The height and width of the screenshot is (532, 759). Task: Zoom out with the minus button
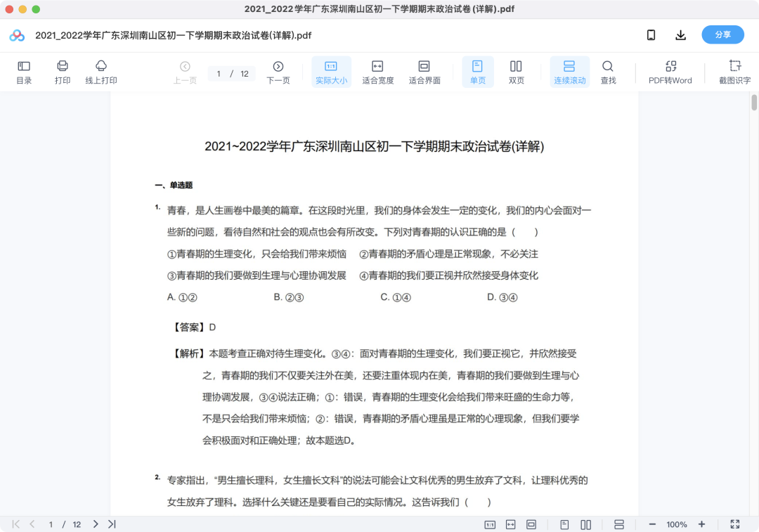click(652, 524)
